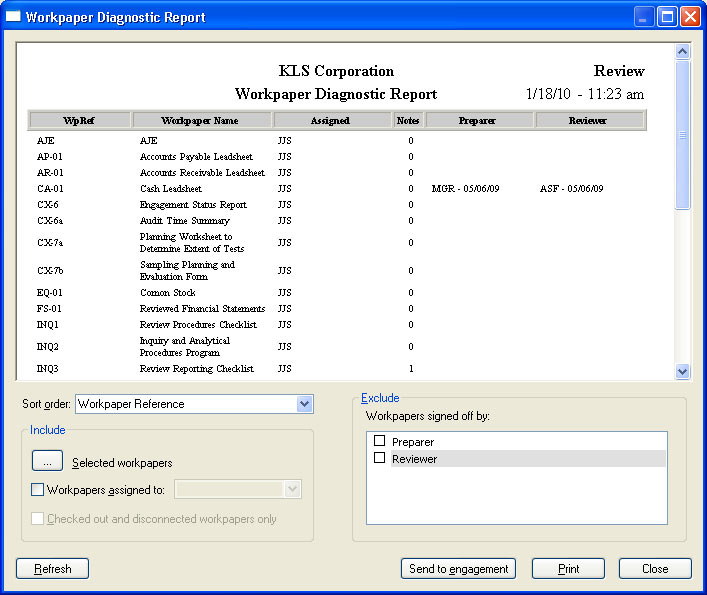Click the Refresh button
Image resolution: width=707 pixels, height=595 pixels.
coord(53,569)
